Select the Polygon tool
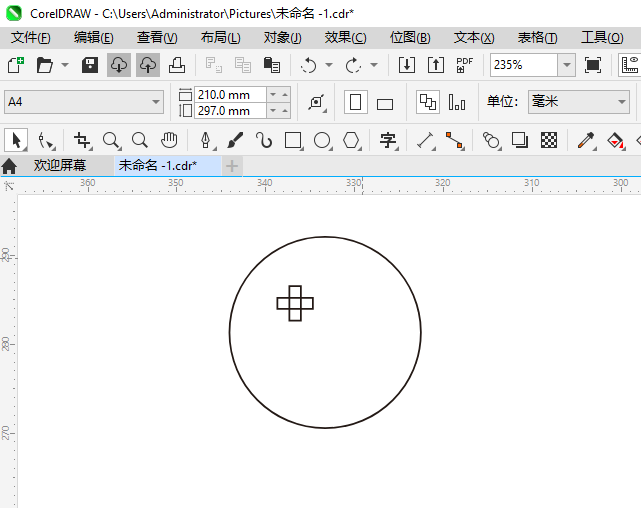 pos(351,141)
